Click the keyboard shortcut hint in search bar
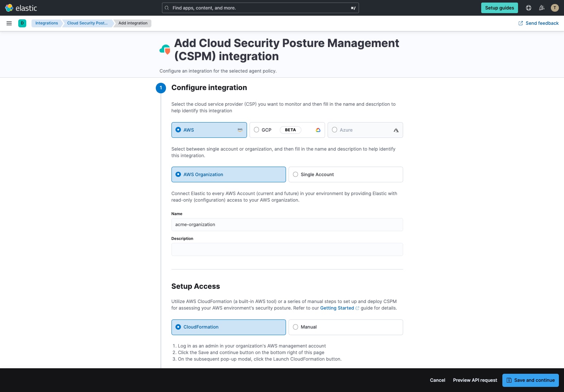This screenshot has width=564, height=392. (x=353, y=8)
